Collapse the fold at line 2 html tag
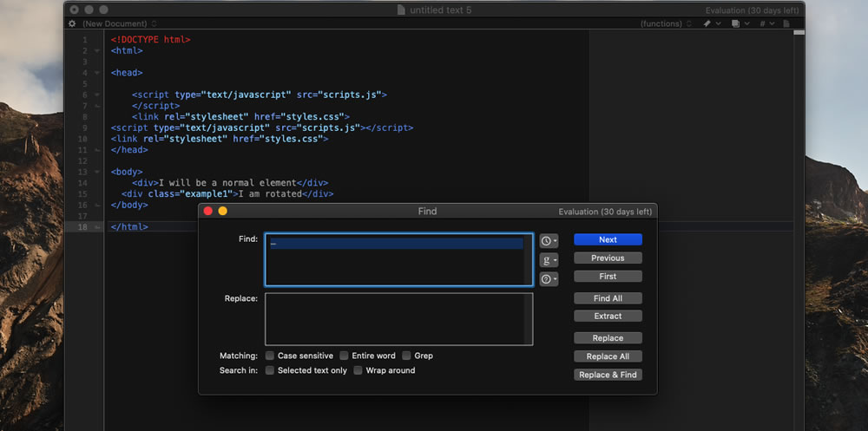The image size is (868, 431). point(97,51)
